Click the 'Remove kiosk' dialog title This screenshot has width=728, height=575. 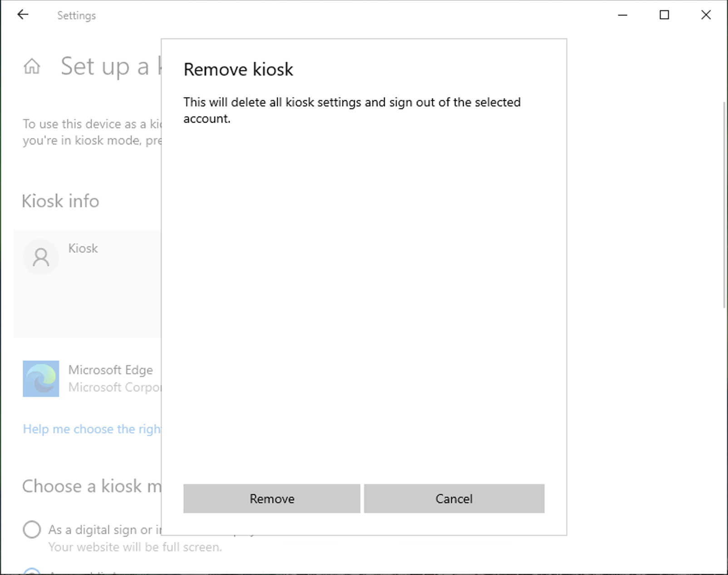238,69
